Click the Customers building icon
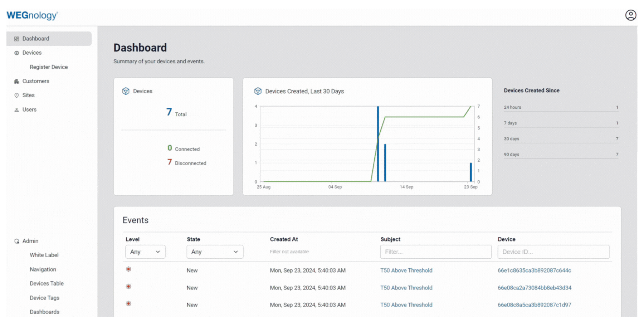The height and width of the screenshot is (322, 644). coord(16,81)
